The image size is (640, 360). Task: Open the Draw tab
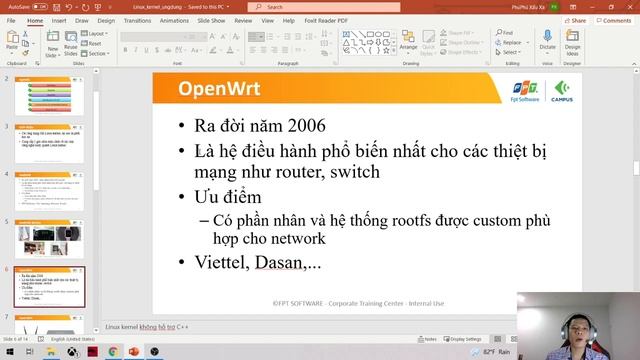pyautogui.click(x=82, y=20)
